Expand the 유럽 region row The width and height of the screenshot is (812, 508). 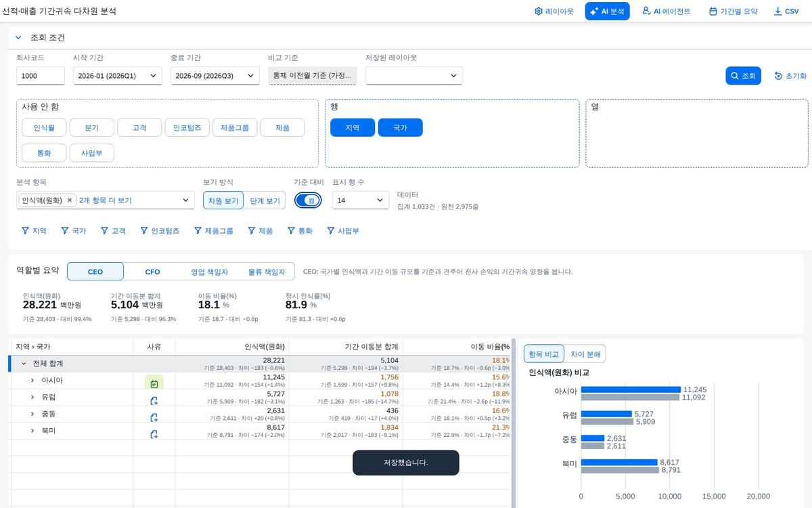click(x=32, y=397)
